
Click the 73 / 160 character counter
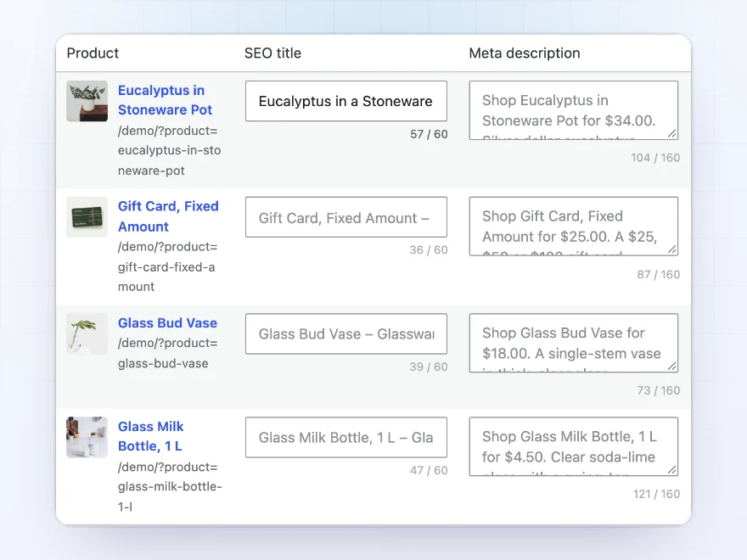[659, 390]
